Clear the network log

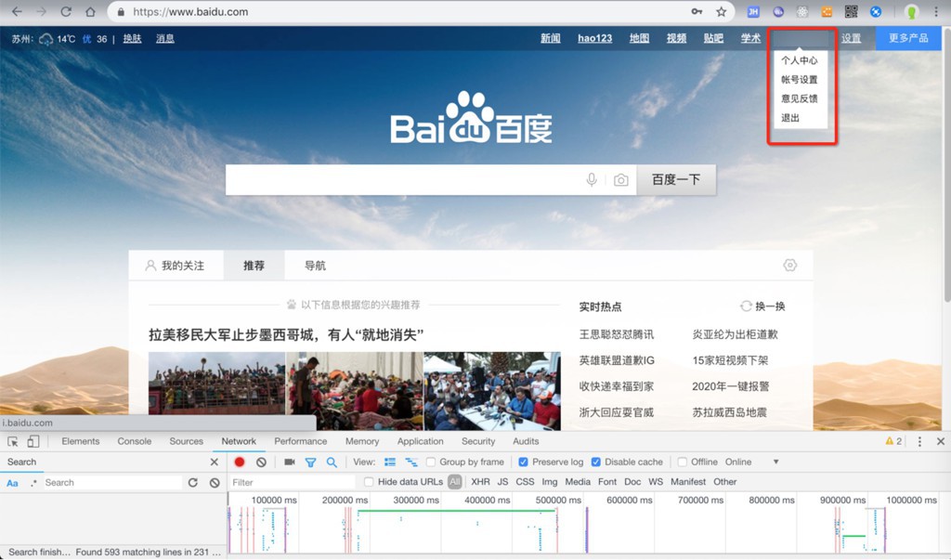click(x=261, y=462)
